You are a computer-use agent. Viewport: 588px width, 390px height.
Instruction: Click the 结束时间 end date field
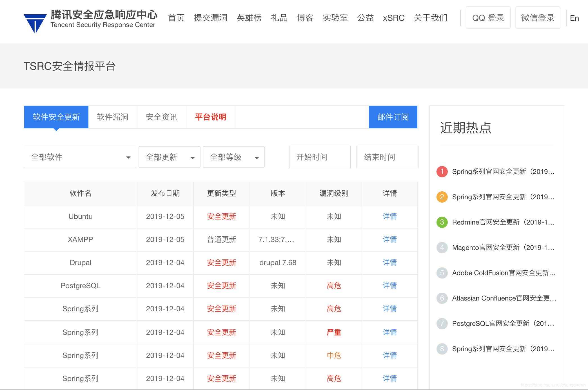(387, 157)
